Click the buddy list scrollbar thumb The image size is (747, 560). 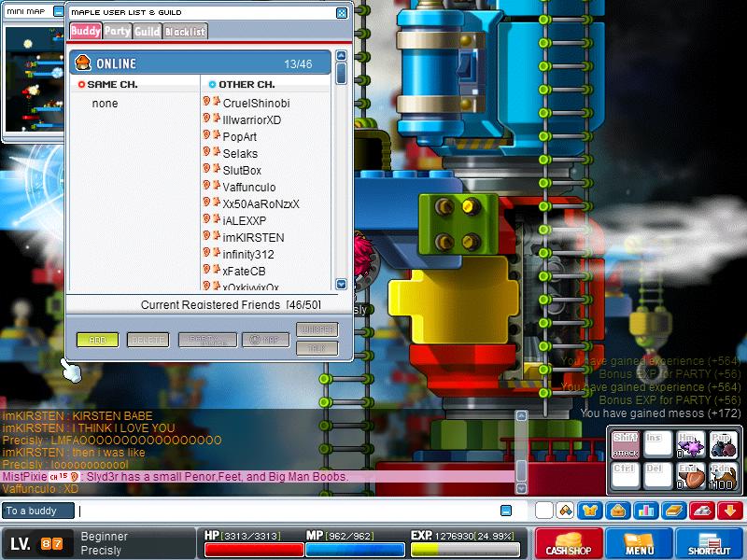[341, 74]
